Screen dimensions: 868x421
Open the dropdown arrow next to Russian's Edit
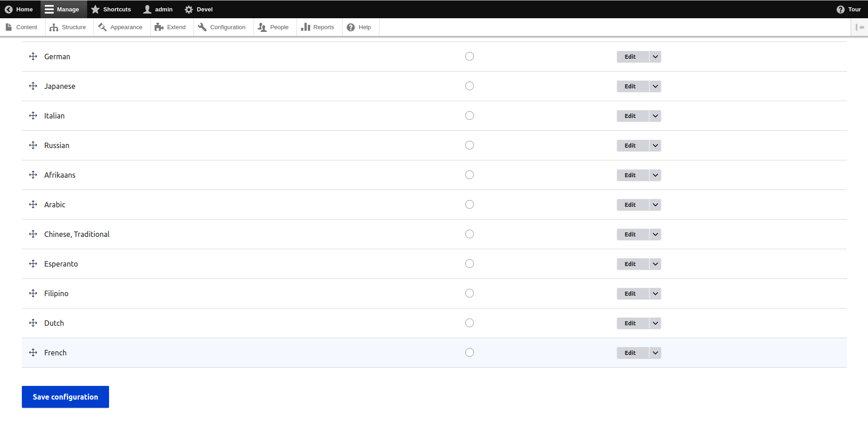(655, 145)
